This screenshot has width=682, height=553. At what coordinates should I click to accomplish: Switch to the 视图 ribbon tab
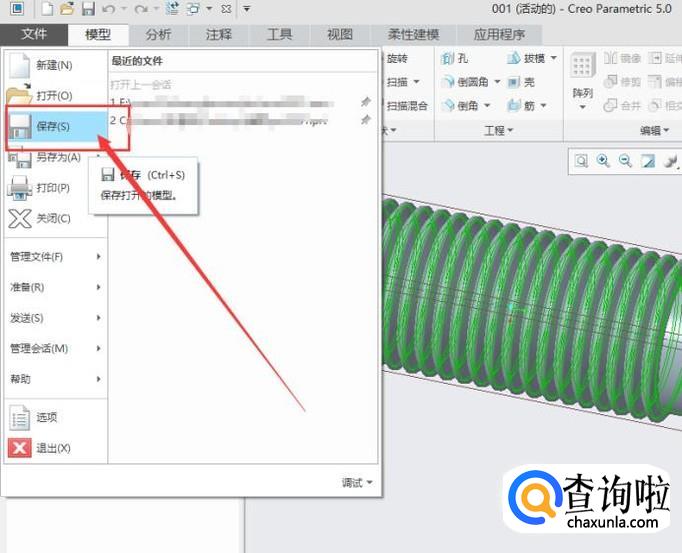coord(340,34)
